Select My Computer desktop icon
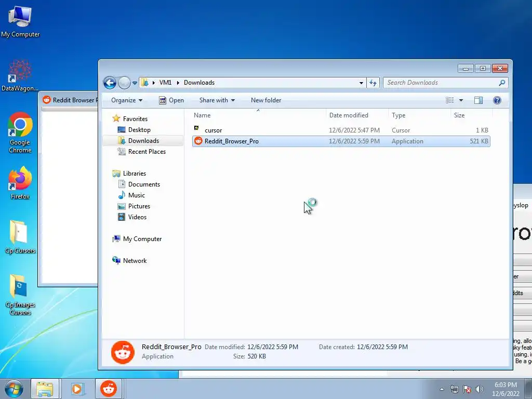 pyautogui.click(x=20, y=21)
